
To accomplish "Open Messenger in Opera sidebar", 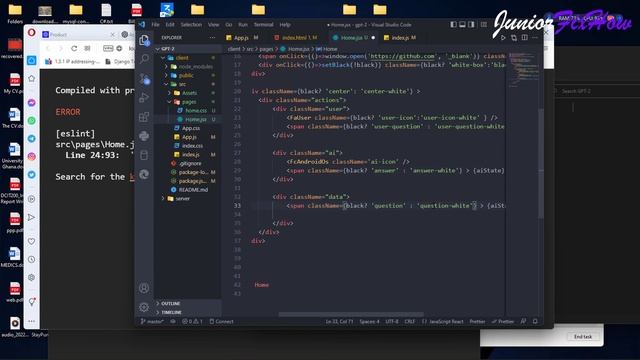I will (x=31, y=103).
